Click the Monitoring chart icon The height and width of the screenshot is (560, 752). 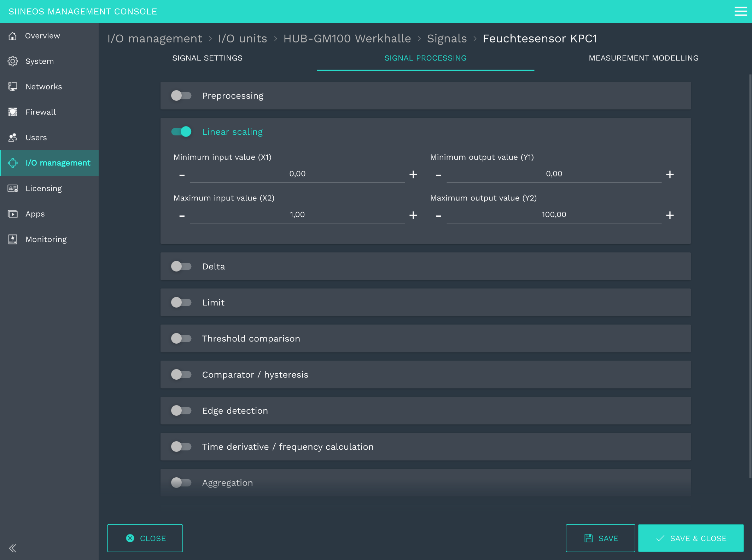(13, 239)
